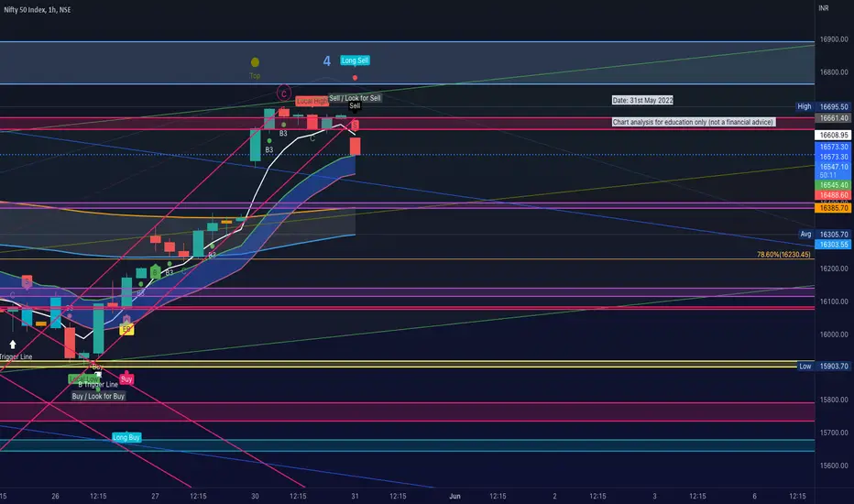854x504 pixels.
Task: Click the Buy / Look for Buy label
Action: (99, 396)
